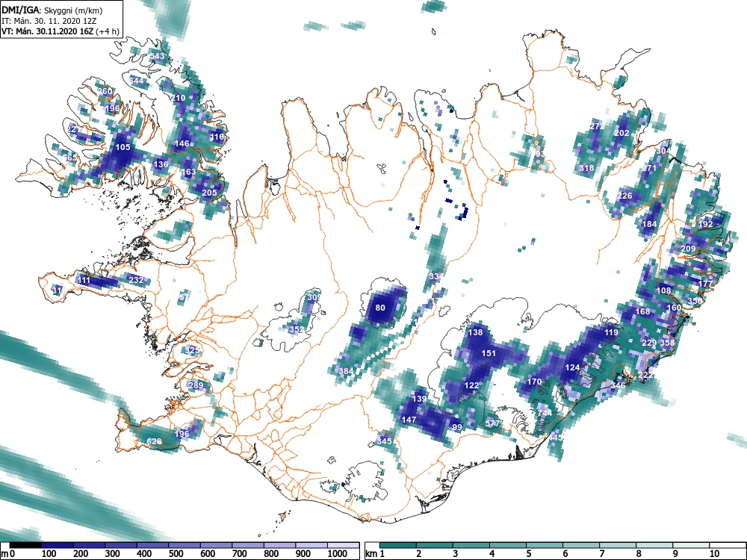Image resolution: width=747 pixels, height=560 pixels.
Task: Click the visibility value 644
Action: [x=136, y=81]
